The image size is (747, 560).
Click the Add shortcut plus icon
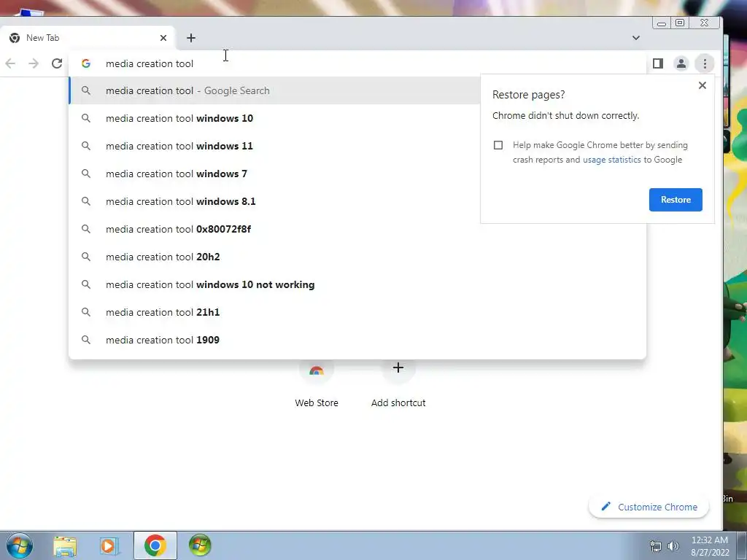tap(398, 367)
